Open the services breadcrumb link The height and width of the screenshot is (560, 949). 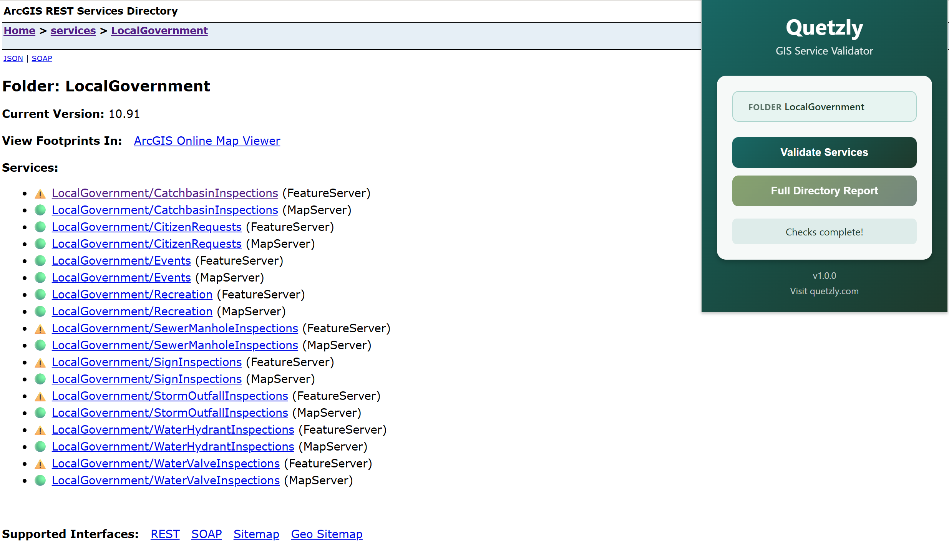(x=73, y=31)
